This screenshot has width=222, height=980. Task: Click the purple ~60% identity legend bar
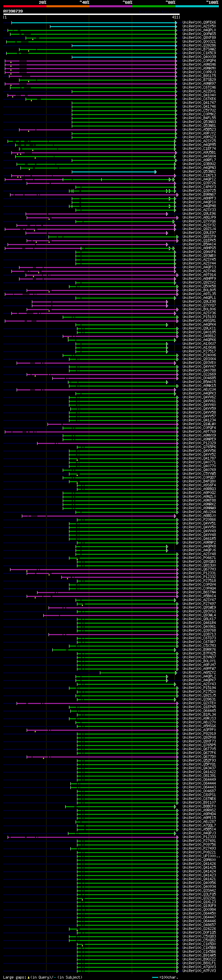[x=111, y=6]
